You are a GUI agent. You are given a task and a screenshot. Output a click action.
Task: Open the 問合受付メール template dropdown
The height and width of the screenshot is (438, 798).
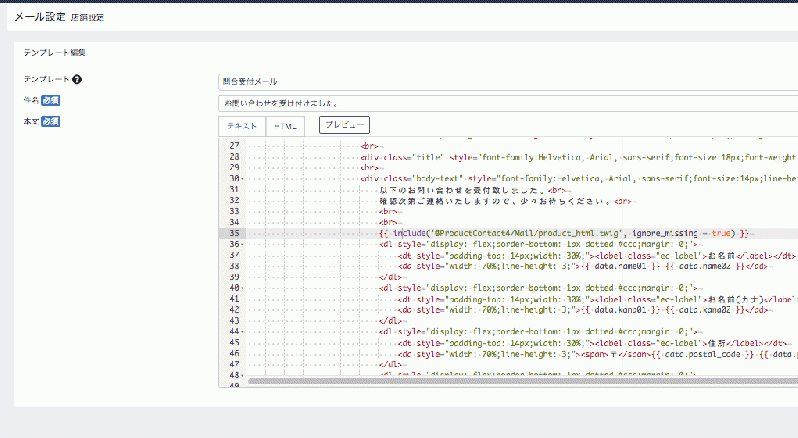click(x=508, y=81)
